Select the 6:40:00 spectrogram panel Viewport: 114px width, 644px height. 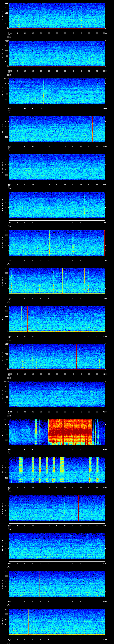pos(57,356)
